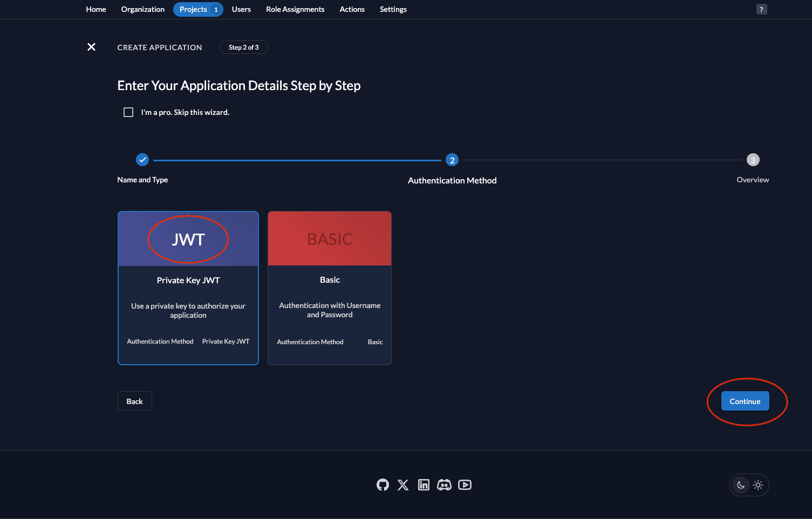Open the Users menu item
812x519 pixels.
(241, 9)
